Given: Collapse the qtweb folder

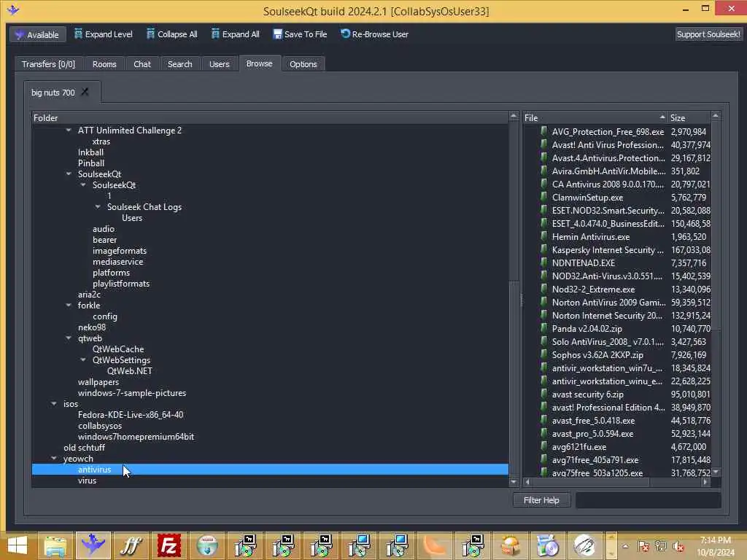Looking at the screenshot, I should [69, 338].
